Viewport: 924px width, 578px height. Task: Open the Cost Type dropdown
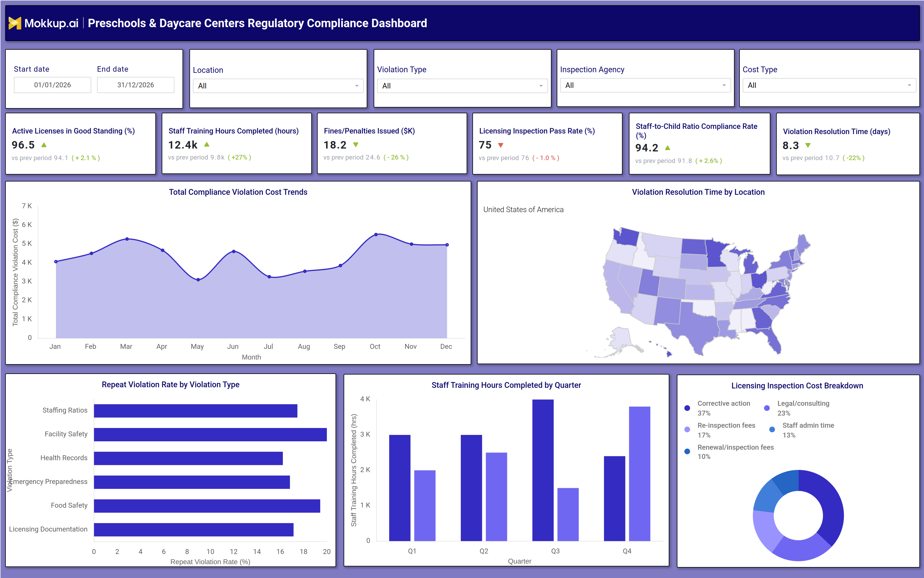tap(829, 85)
